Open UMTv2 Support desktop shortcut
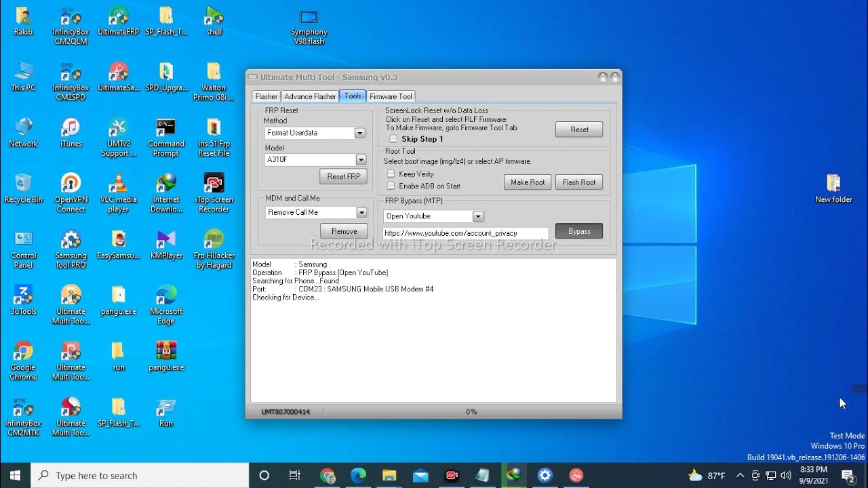This screenshot has width=868, height=488. pos(118,138)
